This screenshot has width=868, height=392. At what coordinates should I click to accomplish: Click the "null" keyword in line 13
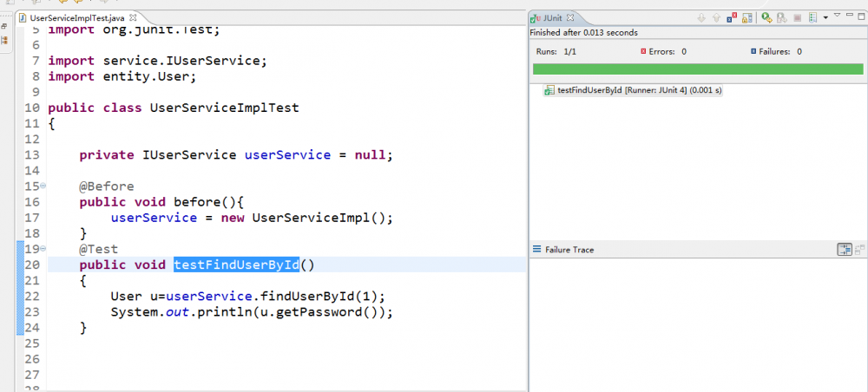tap(370, 155)
